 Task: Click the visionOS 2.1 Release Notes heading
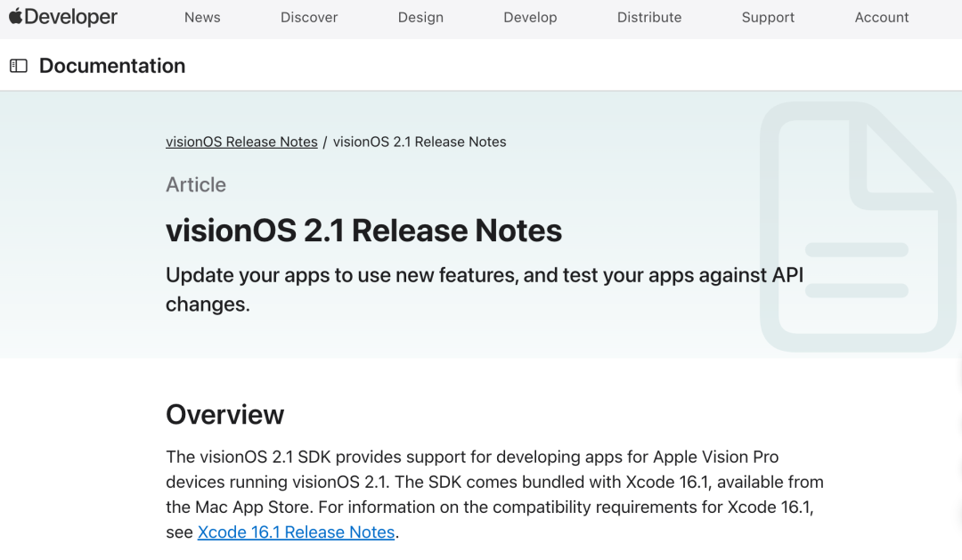tap(363, 231)
